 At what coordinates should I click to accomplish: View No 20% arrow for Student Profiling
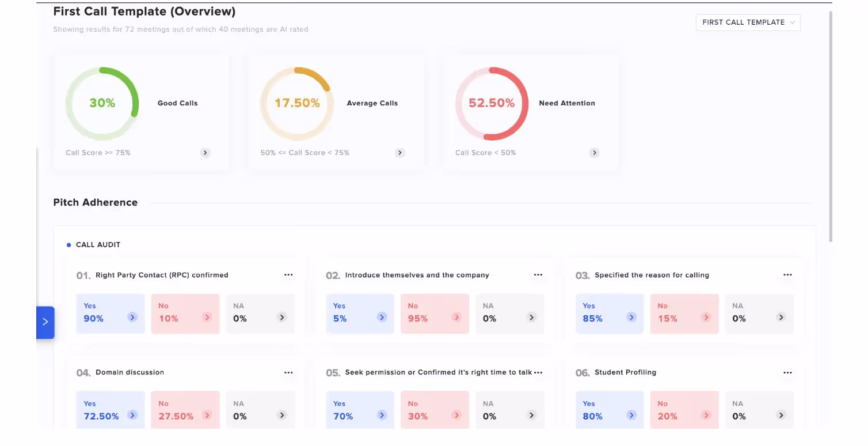click(706, 415)
